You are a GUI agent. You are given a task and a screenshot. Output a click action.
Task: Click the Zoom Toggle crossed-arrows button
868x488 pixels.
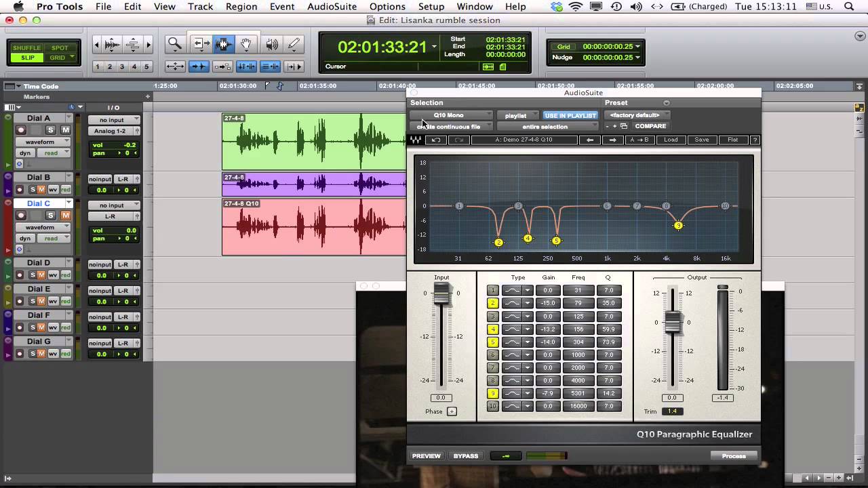click(x=175, y=66)
